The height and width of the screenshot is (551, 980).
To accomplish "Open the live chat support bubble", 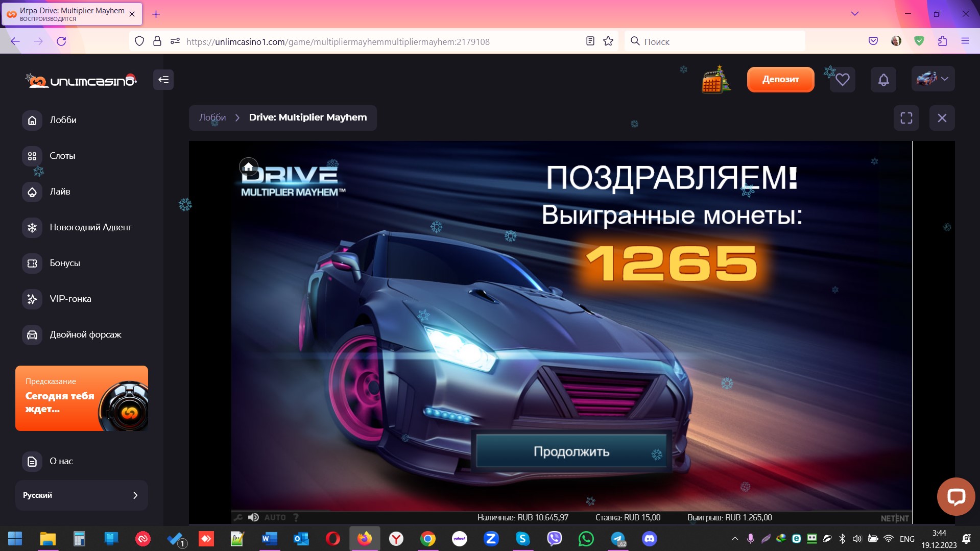I will [956, 496].
